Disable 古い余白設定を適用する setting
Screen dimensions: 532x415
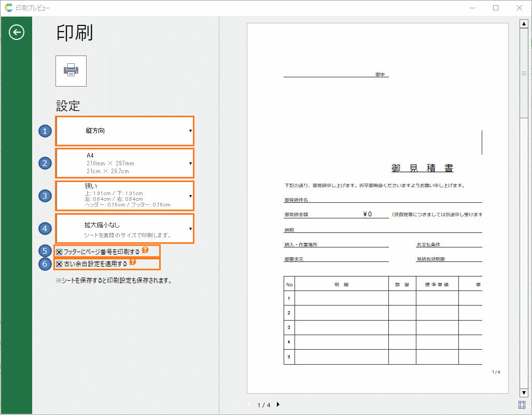[58, 264]
